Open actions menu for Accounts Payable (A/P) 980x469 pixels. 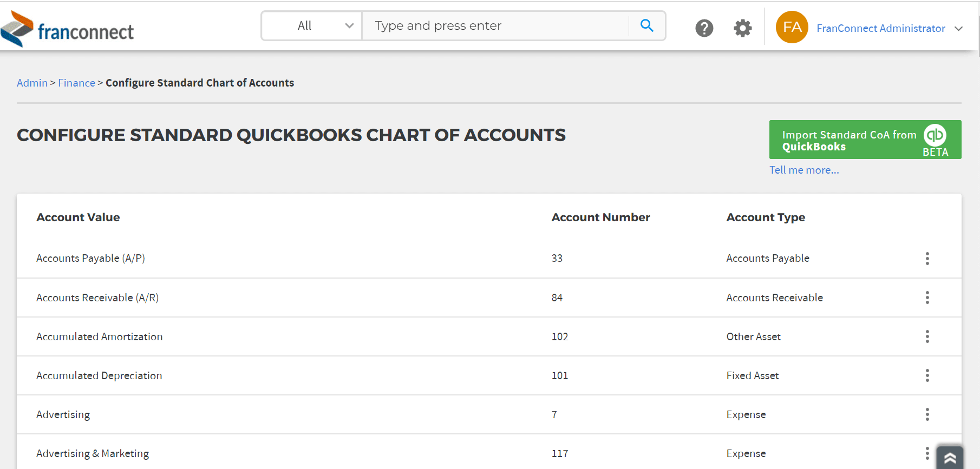pyautogui.click(x=927, y=258)
